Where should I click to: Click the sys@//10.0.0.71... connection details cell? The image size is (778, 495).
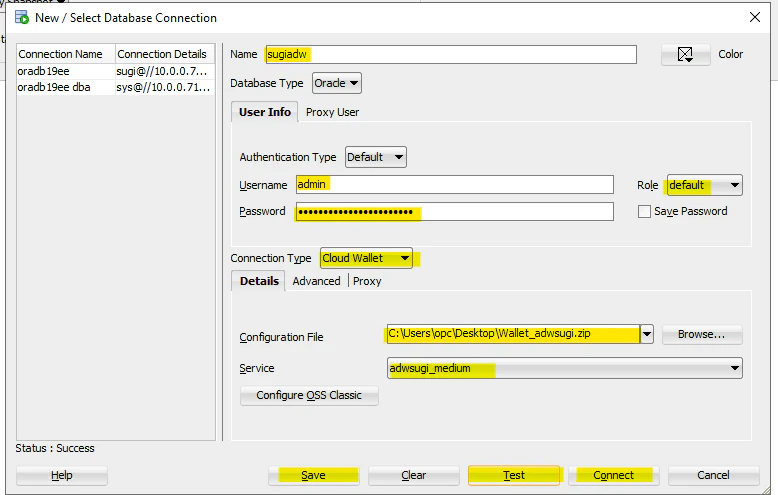coord(163,87)
